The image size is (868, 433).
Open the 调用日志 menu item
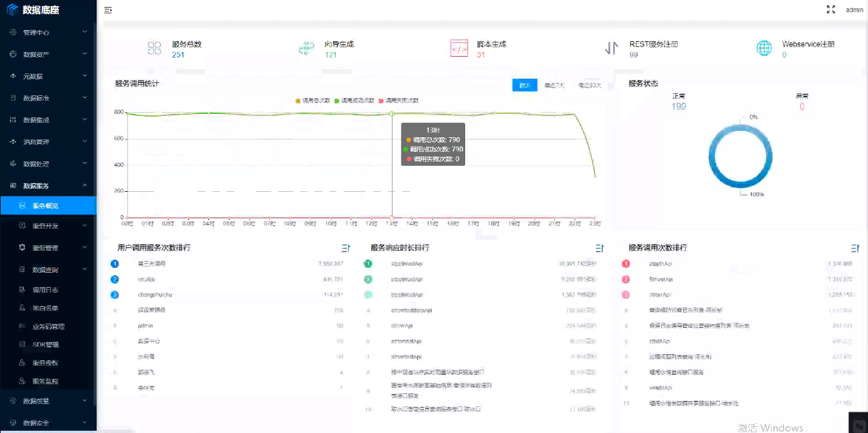coord(45,290)
